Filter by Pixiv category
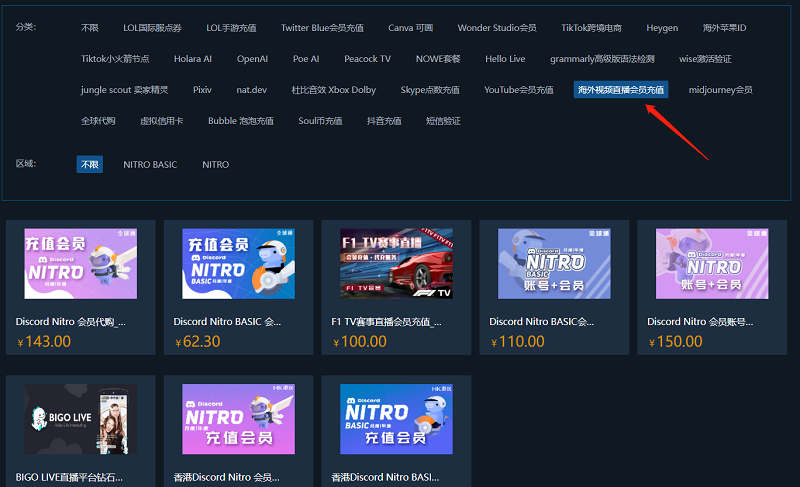 [202, 90]
